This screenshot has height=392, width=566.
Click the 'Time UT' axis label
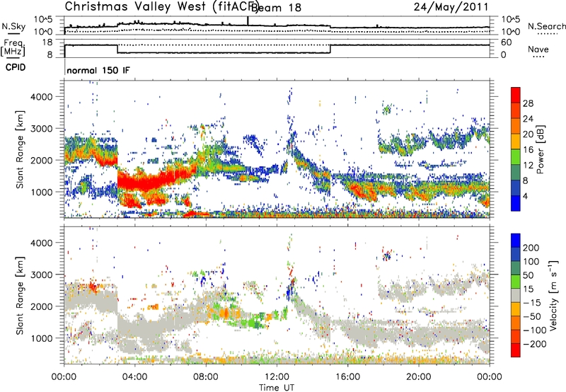coord(277,388)
